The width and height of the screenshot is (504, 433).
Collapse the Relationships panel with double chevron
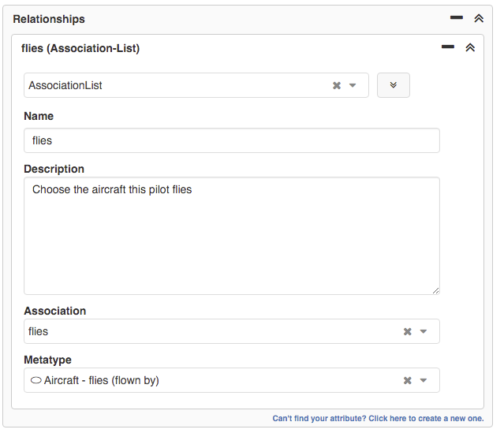point(478,18)
